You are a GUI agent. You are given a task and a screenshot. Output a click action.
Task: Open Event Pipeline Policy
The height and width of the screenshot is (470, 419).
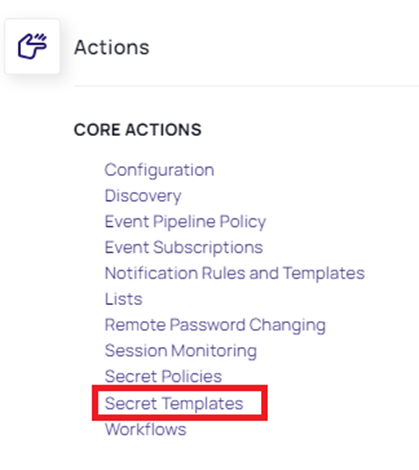click(185, 222)
